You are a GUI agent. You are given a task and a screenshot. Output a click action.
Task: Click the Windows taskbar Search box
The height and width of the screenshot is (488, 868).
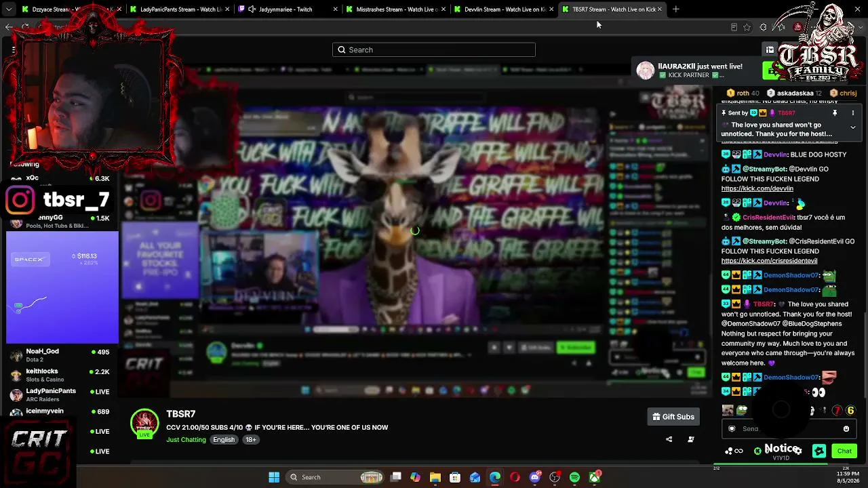tap(334, 477)
